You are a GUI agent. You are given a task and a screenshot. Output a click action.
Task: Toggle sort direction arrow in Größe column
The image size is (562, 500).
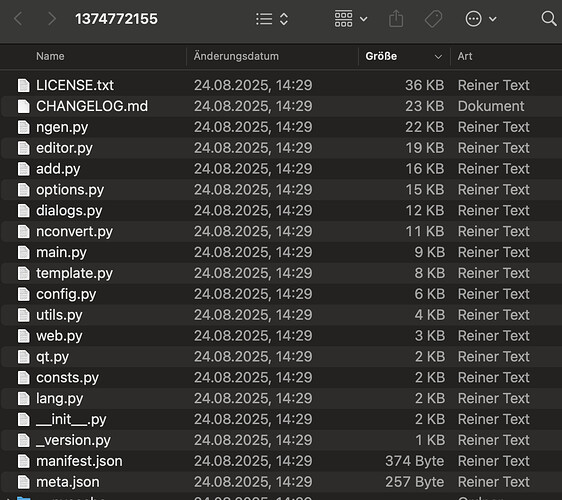(438, 57)
